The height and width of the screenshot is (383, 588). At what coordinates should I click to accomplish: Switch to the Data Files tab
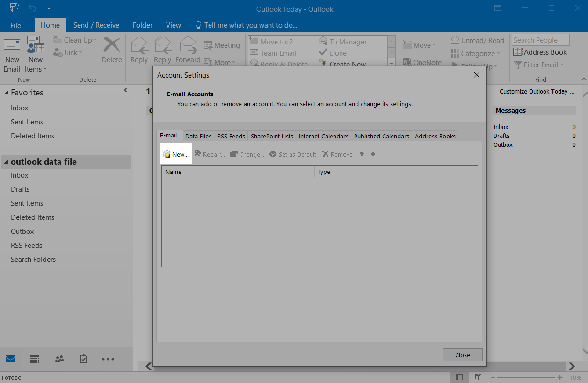[198, 136]
